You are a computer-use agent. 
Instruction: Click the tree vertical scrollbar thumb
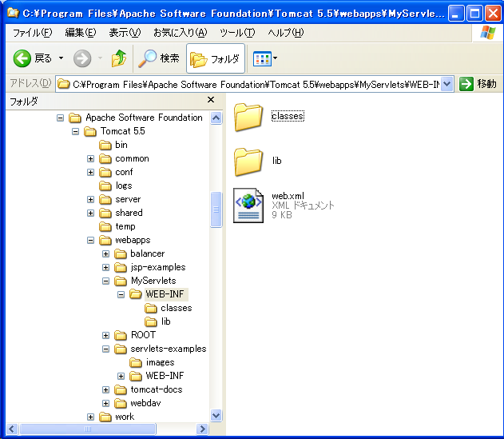[216, 210]
